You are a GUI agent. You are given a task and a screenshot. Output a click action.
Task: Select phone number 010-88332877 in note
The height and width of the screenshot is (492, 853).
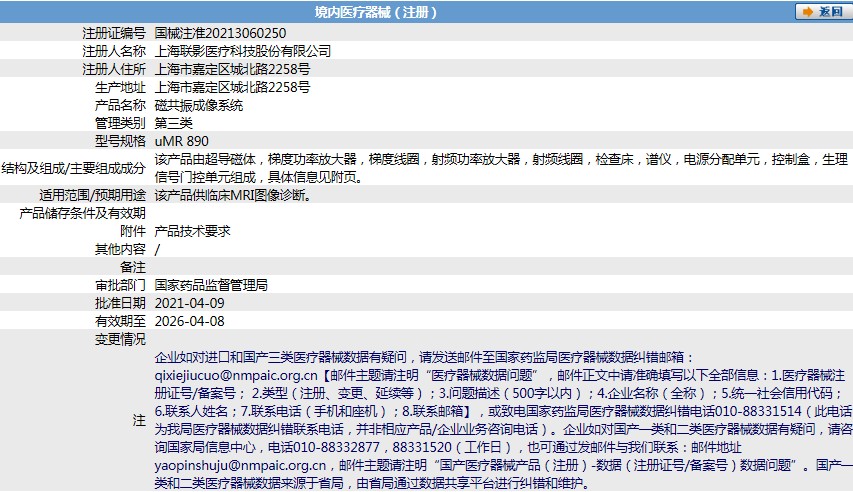pos(337,447)
